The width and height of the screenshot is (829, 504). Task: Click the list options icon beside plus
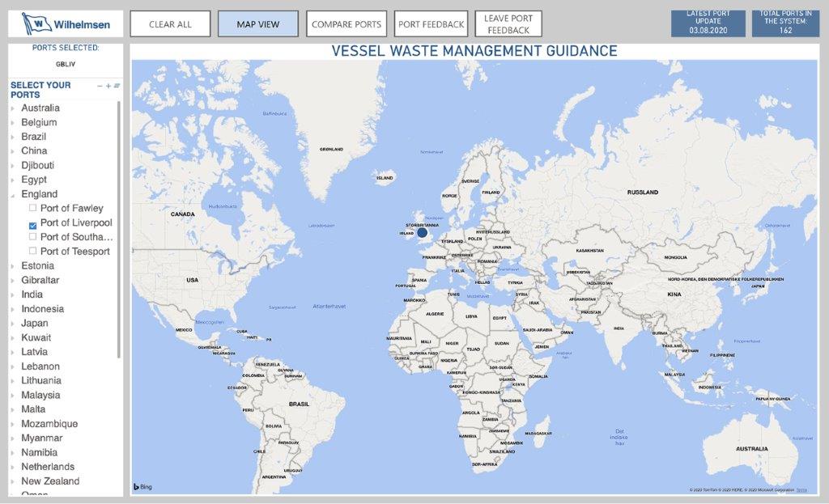click(117, 86)
